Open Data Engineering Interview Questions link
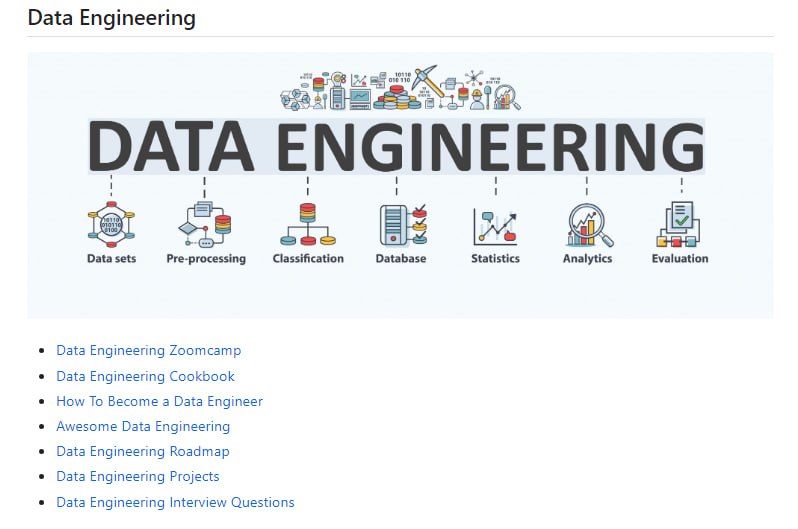 click(175, 503)
